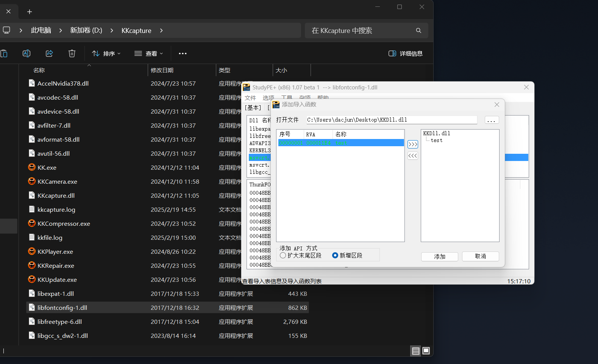Expand the chevron after This PC (此电脑)
The height and width of the screenshot is (364, 598).
tap(61, 30)
